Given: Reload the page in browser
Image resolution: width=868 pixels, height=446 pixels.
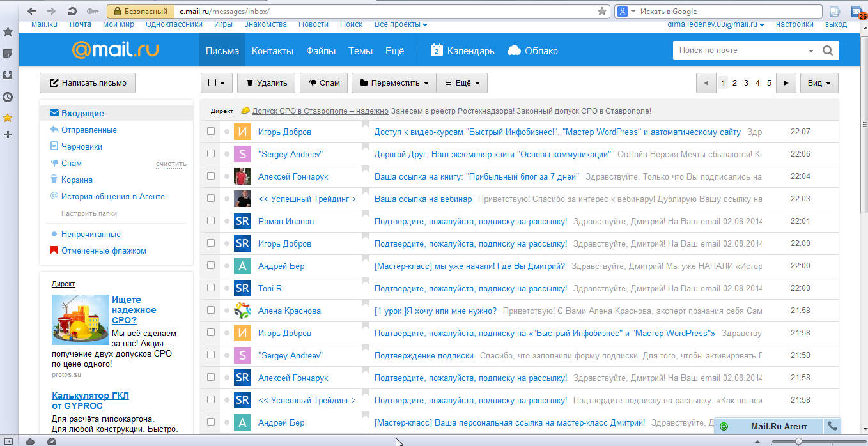Looking at the screenshot, I should coord(72,12).
